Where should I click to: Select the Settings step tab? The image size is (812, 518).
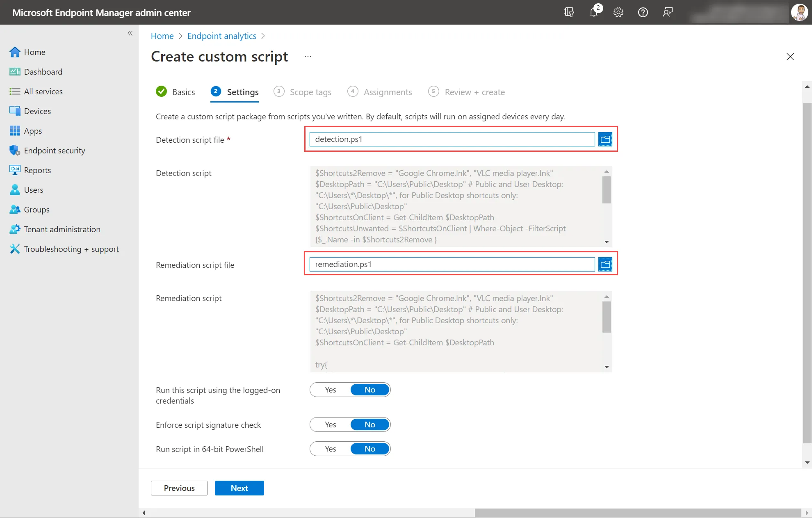click(235, 92)
